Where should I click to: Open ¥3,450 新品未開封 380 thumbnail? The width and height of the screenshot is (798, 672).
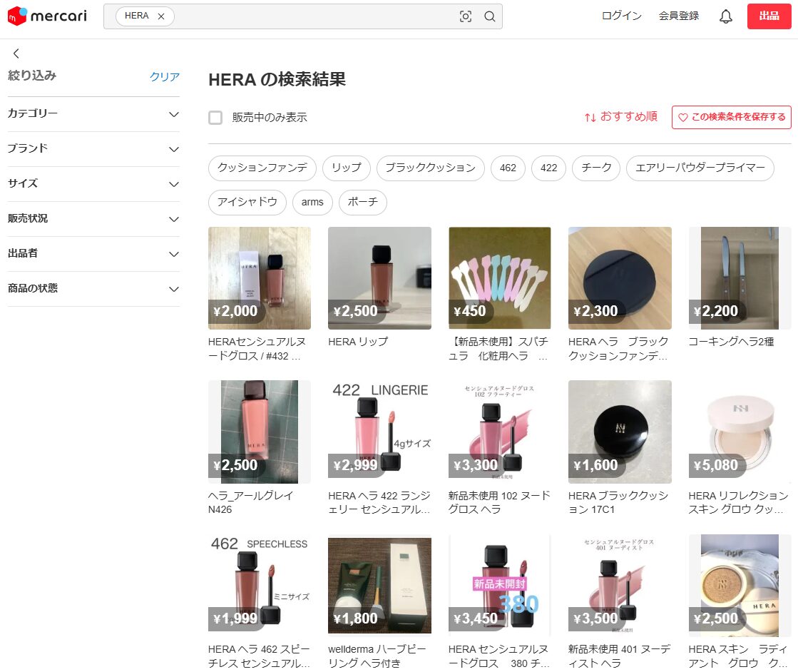[x=500, y=586]
